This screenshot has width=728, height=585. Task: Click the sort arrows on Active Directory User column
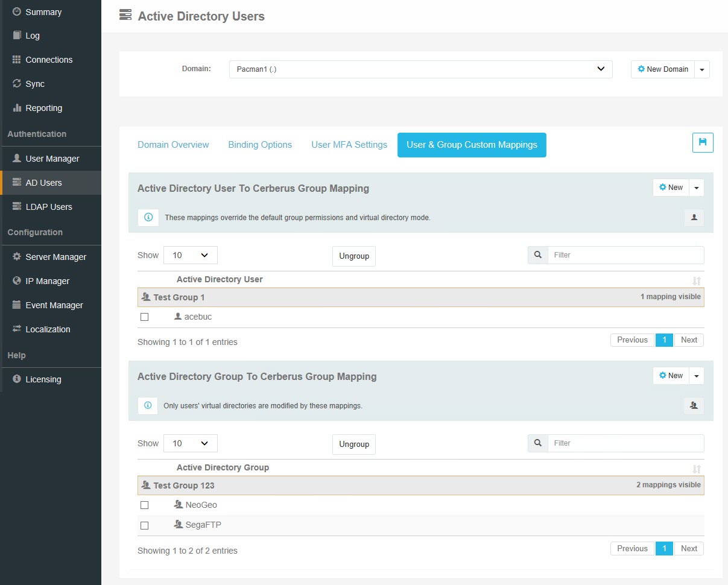(x=697, y=280)
